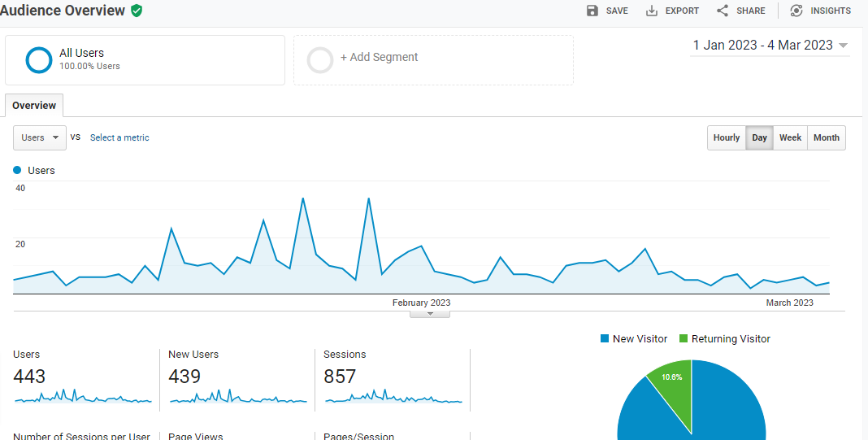
Task: Expand the annotations drawer arrow below chart
Action: click(x=430, y=314)
